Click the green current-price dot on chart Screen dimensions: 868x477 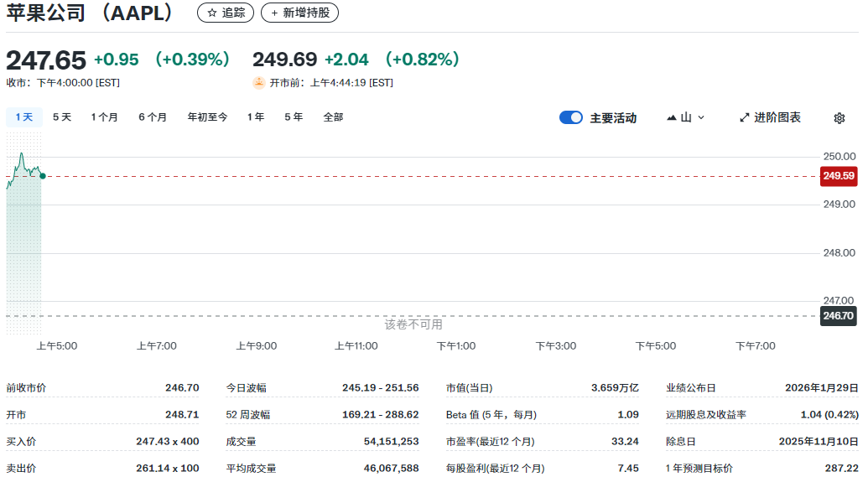tap(43, 176)
